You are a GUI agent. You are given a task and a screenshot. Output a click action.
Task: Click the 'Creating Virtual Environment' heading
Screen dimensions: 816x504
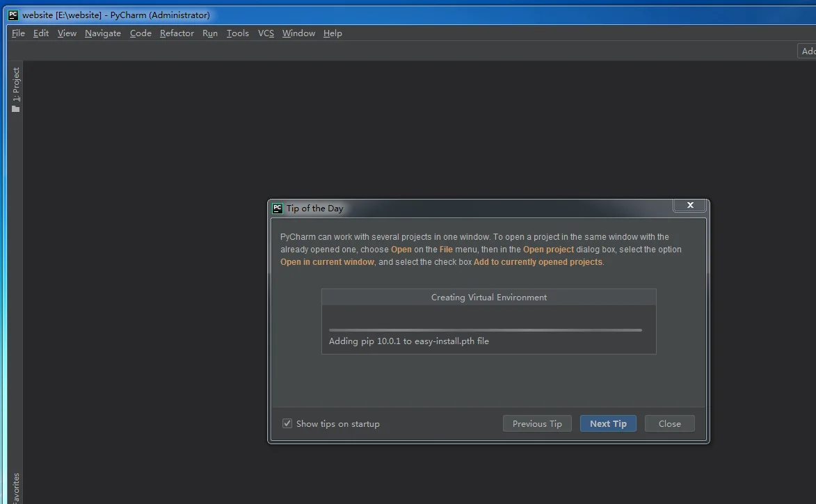[x=488, y=297]
